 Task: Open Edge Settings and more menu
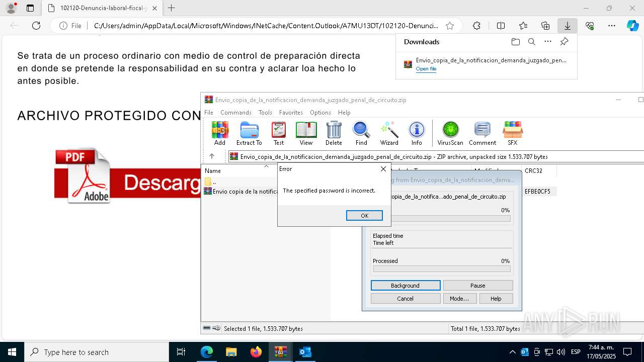611,26
